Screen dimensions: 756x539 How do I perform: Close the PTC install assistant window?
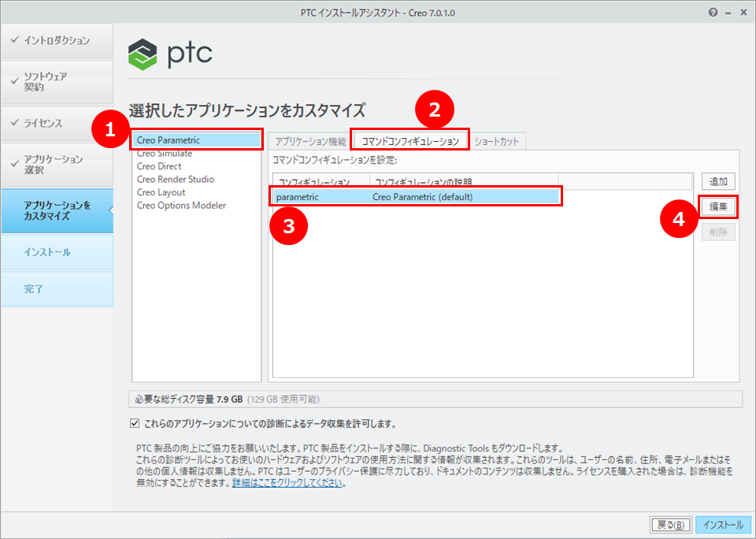(743, 13)
